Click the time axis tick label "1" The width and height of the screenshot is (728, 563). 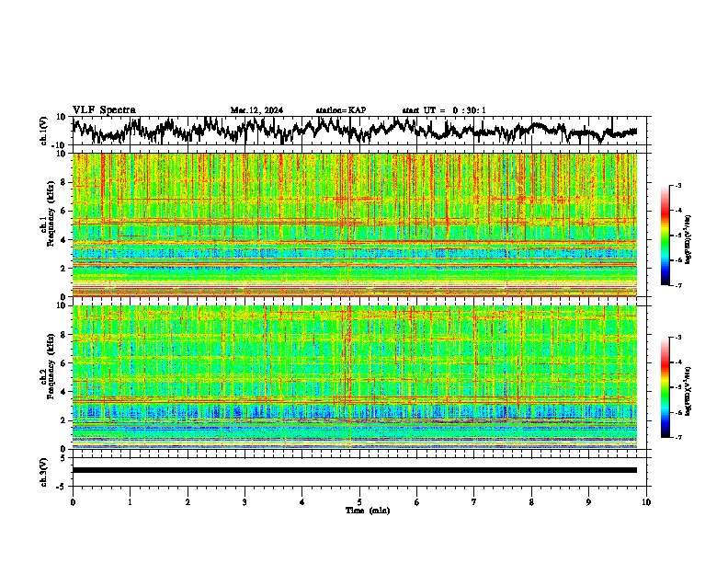[x=130, y=502]
